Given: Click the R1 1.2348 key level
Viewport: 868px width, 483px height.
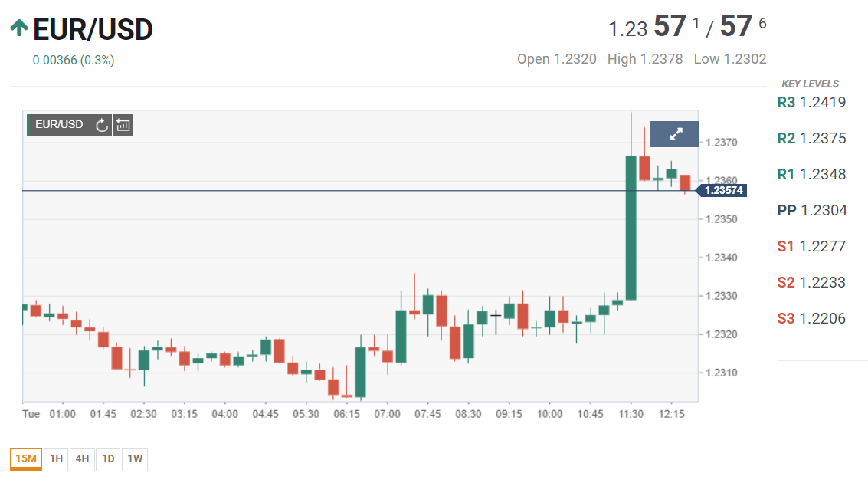Looking at the screenshot, I should tap(811, 174).
